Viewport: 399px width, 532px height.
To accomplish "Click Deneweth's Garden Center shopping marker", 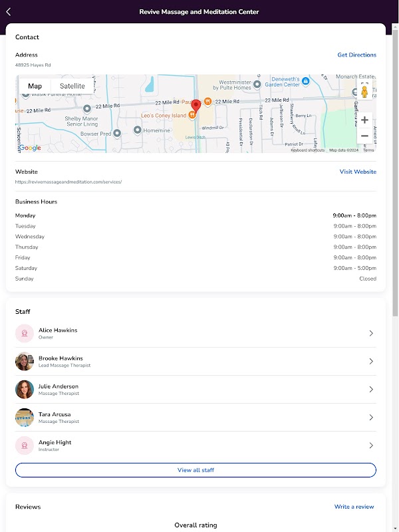I will coord(306,81).
